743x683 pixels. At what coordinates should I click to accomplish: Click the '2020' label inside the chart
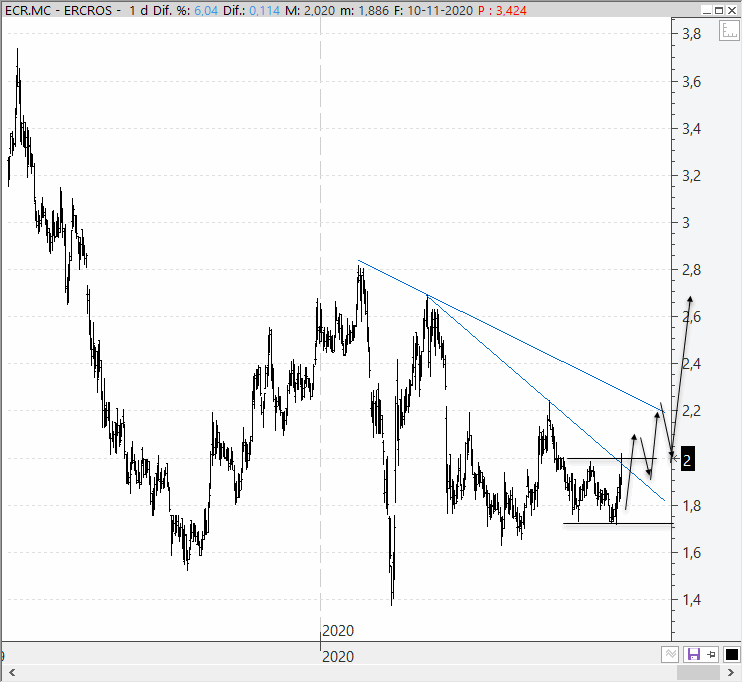tap(338, 631)
